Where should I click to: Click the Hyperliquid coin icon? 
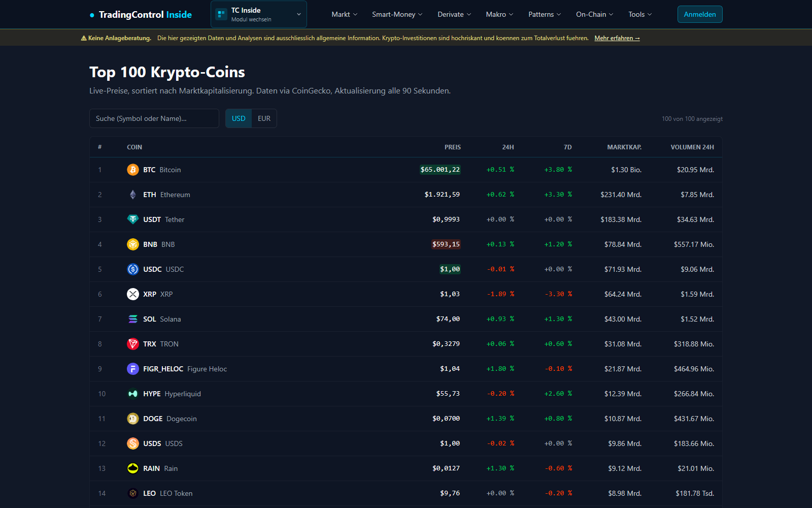pyautogui.click(x=133, y=394)
